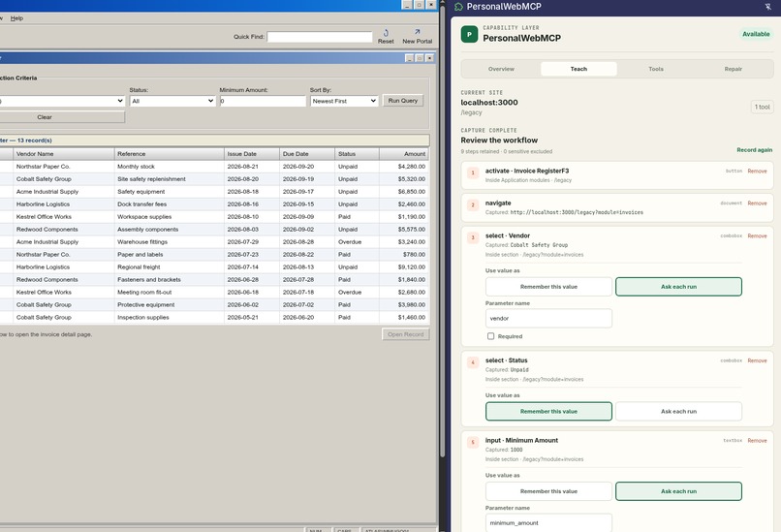Select the Monthly stock invoice row
Viewport: 781px width, 532px height.
pos(214,167)
